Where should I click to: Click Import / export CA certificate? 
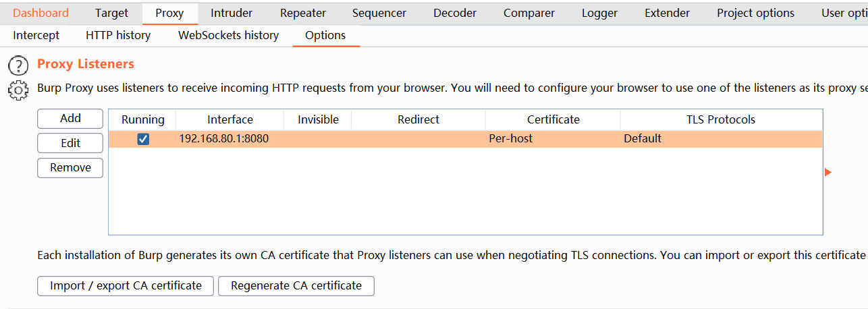(126, 286)
